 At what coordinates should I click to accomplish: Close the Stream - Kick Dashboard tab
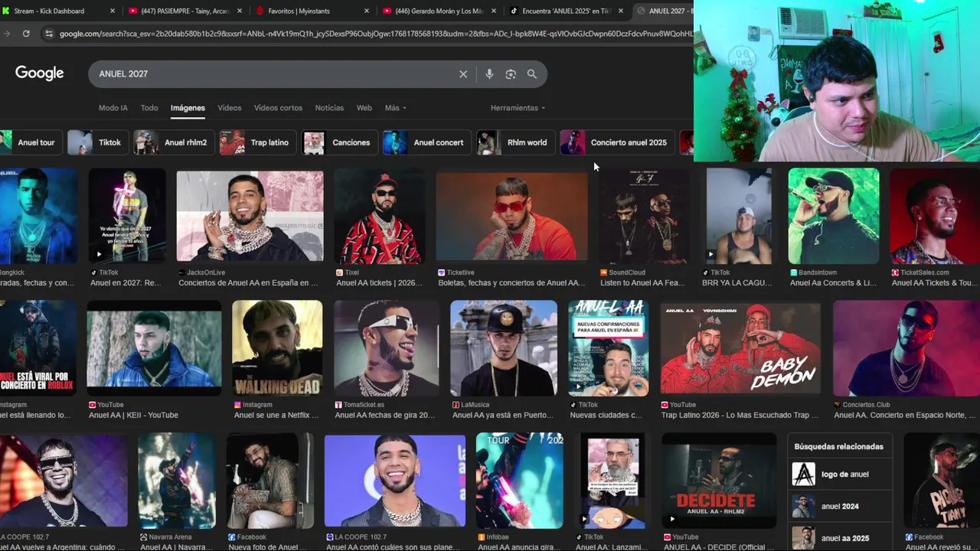pos(113,11)
